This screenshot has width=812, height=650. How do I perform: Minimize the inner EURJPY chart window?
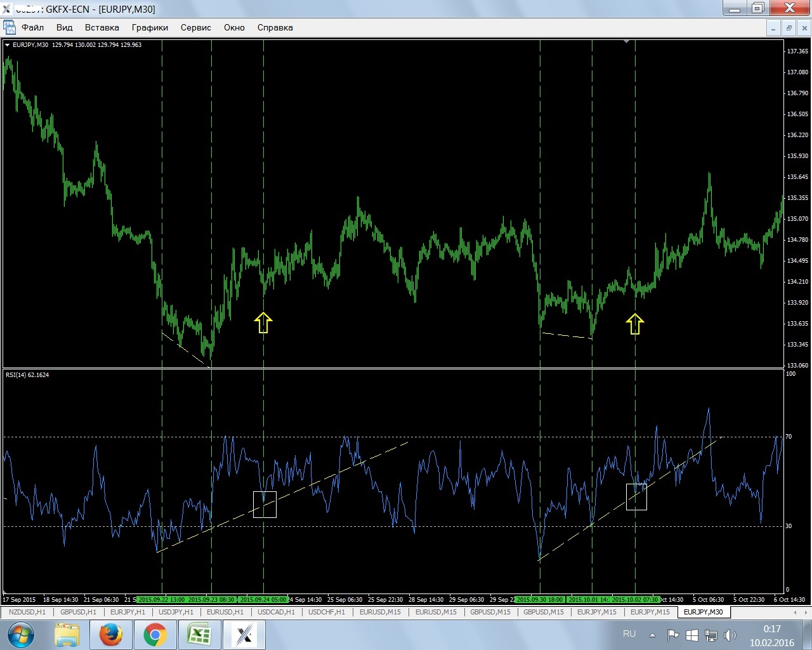click(x=773, y=28)
